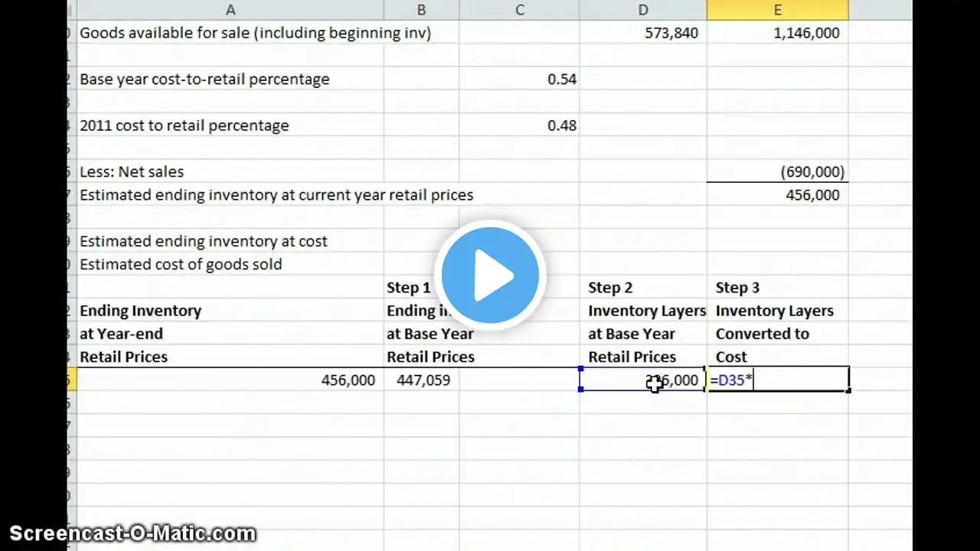Select column D header

pos(643,10)
